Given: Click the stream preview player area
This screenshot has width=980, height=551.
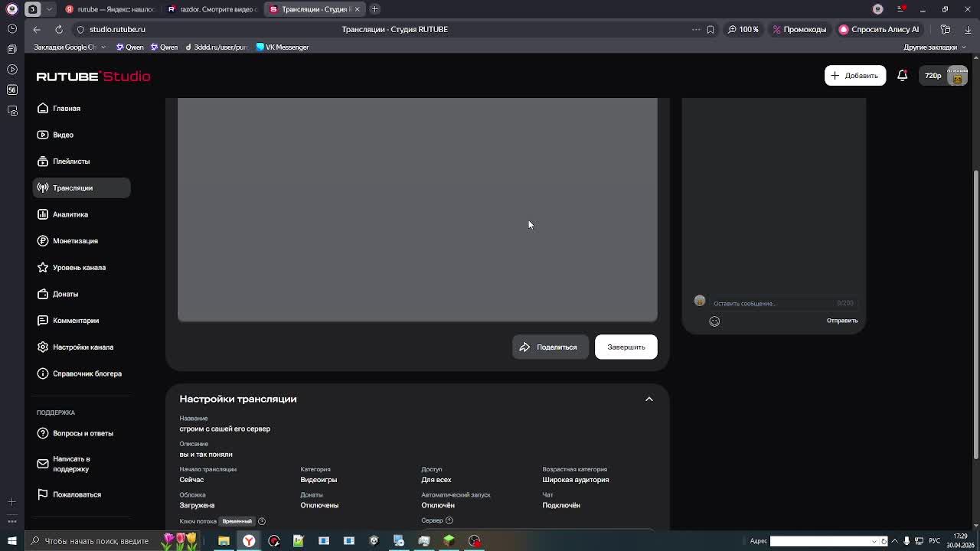Looking at the screenshot, I should 417,209.
